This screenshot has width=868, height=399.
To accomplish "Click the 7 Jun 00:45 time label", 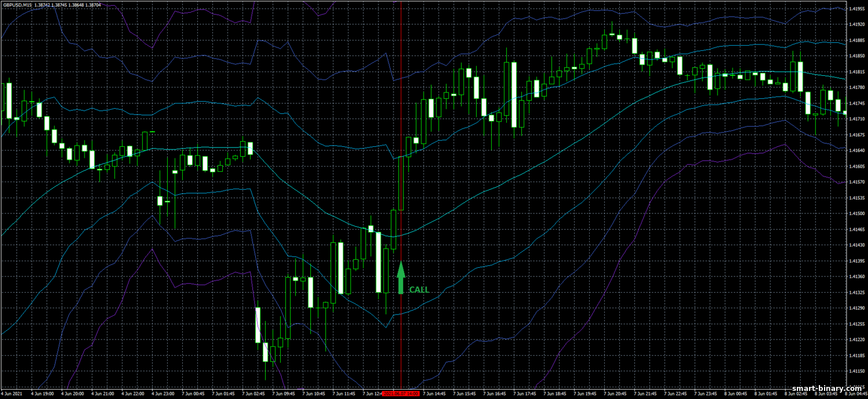I will point(193,393).
